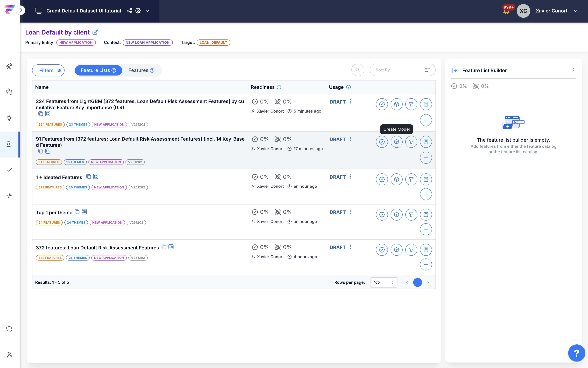Image resolution: width=588 pixels, height=368 pixels.
Task: Click the share icon in header
Action: [130, 11]
